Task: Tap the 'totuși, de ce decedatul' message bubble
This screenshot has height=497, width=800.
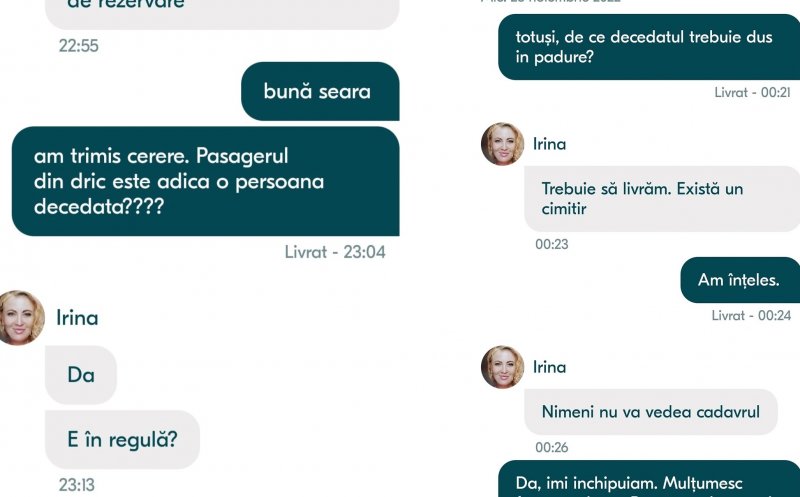Action: point(649,47)
